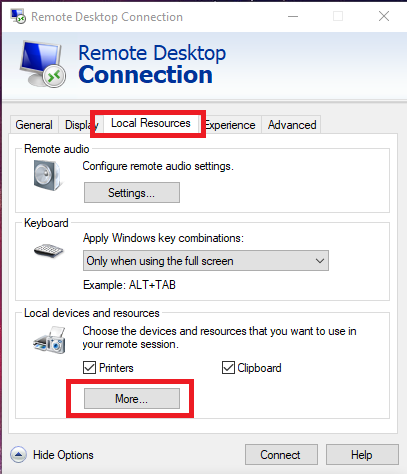Open remote audio Settings button

132,192
